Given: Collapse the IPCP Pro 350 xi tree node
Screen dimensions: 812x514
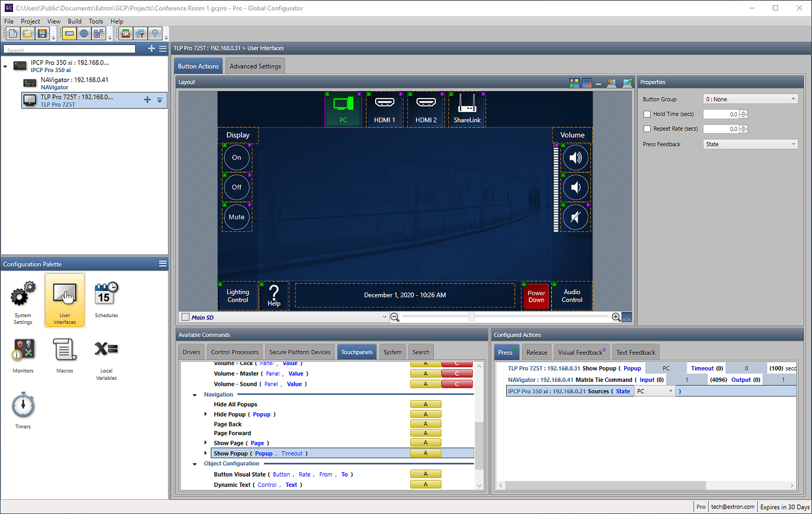Looking at the screenshot, I should tap(5, 67).
